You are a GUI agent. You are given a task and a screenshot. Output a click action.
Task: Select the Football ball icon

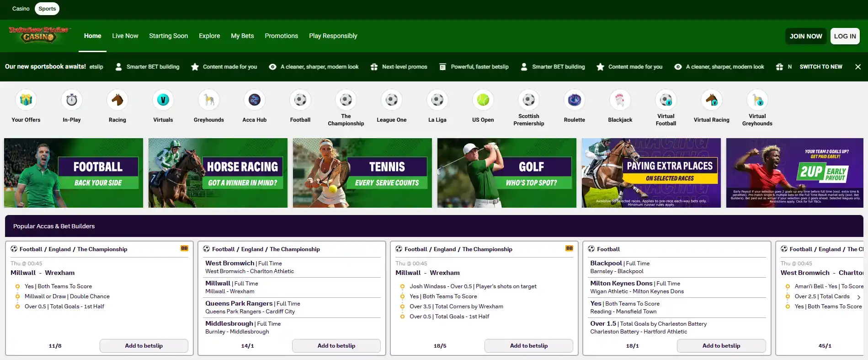[300, 100]
